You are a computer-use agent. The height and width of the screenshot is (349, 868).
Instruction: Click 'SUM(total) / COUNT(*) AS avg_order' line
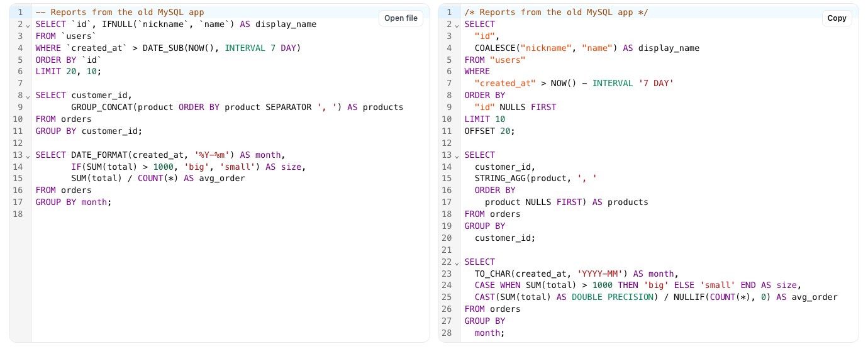coord(158,179)
